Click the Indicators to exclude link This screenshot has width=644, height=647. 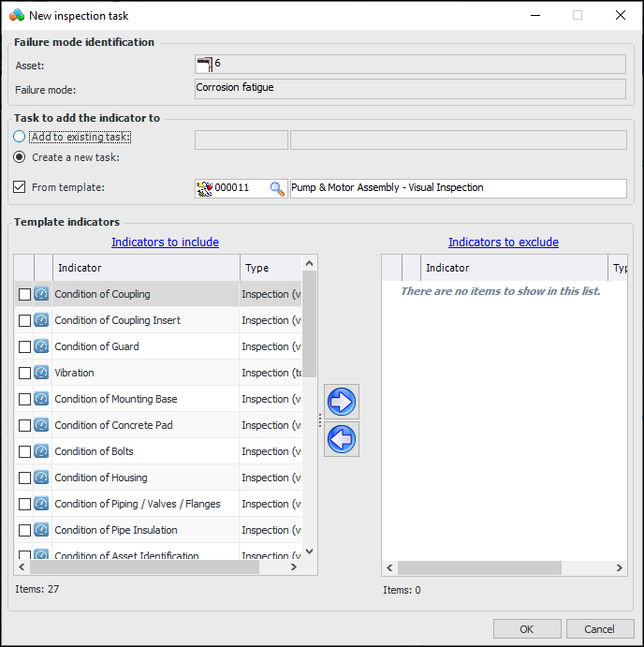point(504,242)
